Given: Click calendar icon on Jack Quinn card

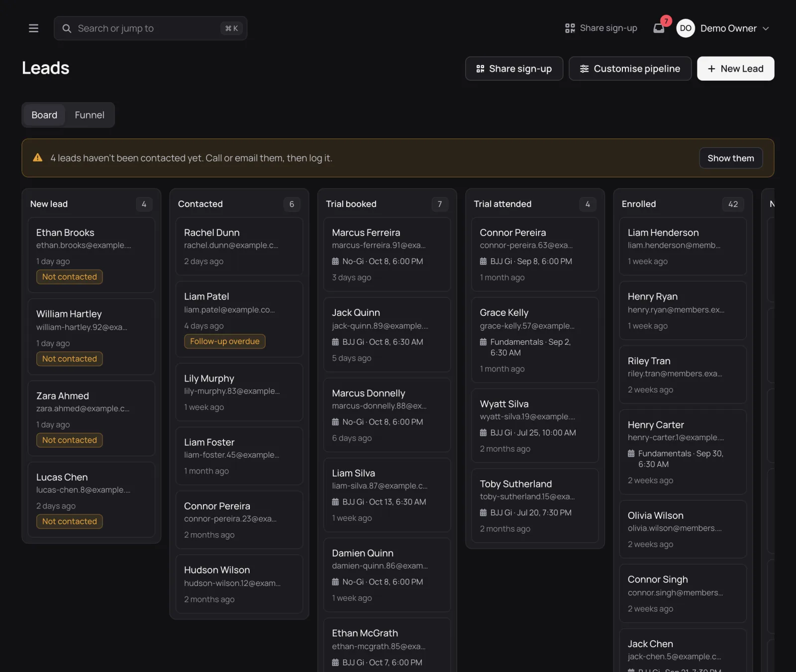Looking at the screenshot, I should (x=335, y=342).
